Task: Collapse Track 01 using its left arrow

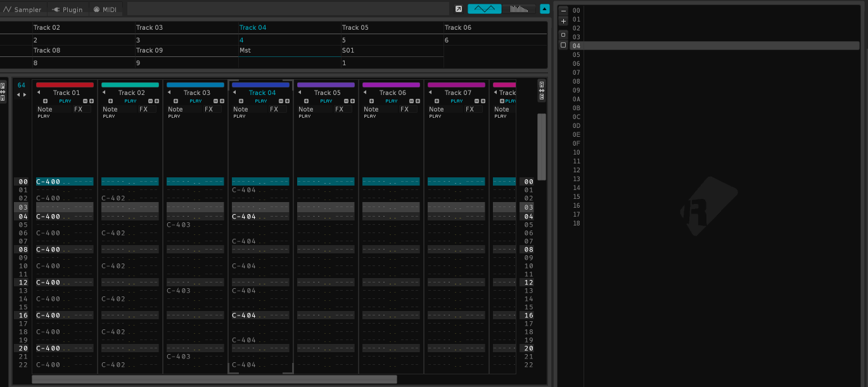Action: tap(39, 92)
